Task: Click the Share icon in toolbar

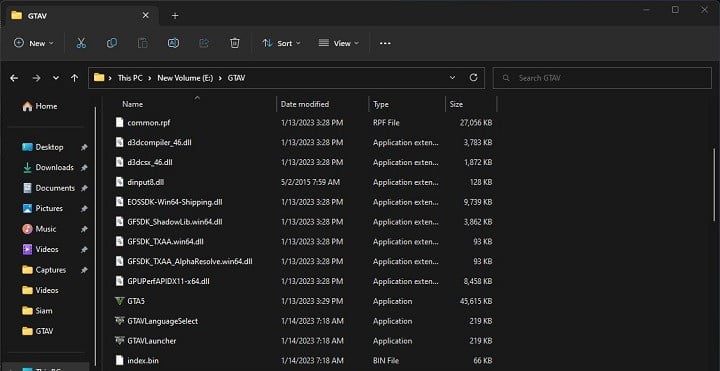Action: 204,43
